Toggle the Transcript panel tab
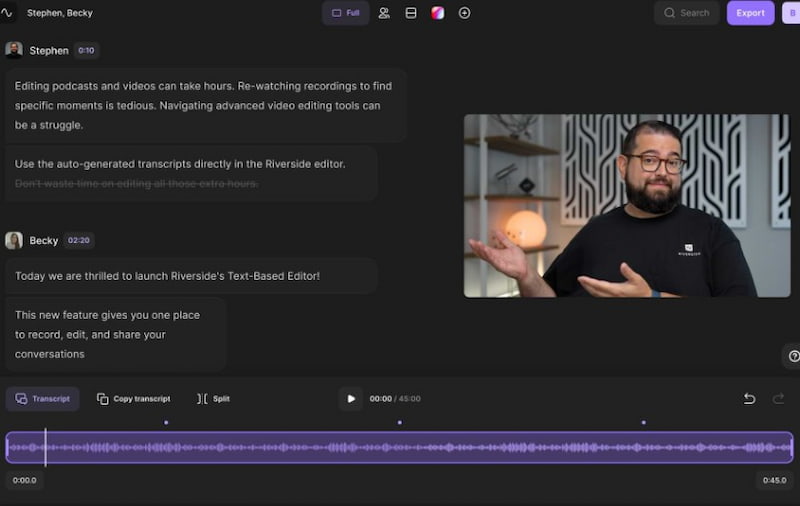This screenshot has height=506, width=800. pos(42,399)
